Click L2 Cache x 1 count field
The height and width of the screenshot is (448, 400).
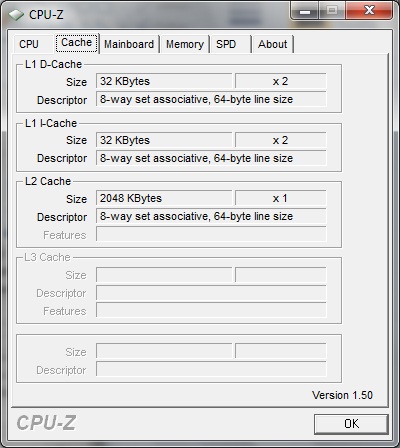[x=280, y=198]
